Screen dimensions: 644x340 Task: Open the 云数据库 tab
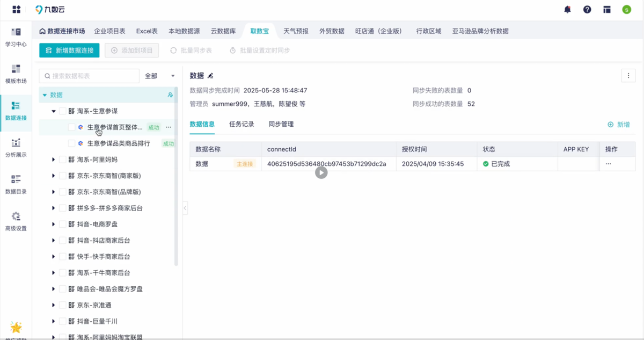point(223,31)
